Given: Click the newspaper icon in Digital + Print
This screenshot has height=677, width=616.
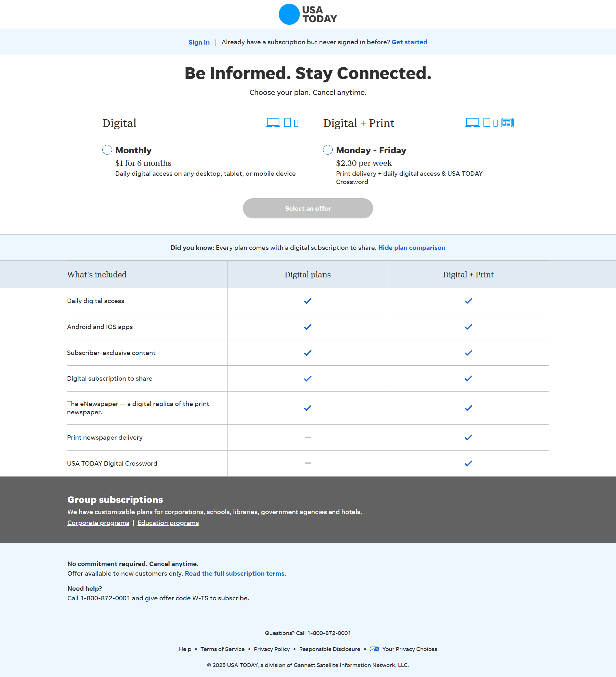Looking at the screenshot, I should (x=507, y=123).
